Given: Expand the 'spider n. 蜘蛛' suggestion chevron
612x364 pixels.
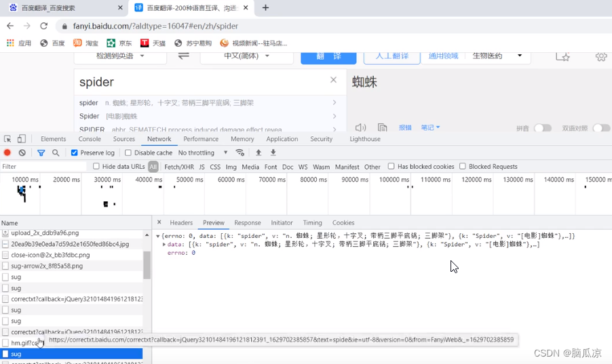Looking at the screenshot, I should tap(334, 102).
